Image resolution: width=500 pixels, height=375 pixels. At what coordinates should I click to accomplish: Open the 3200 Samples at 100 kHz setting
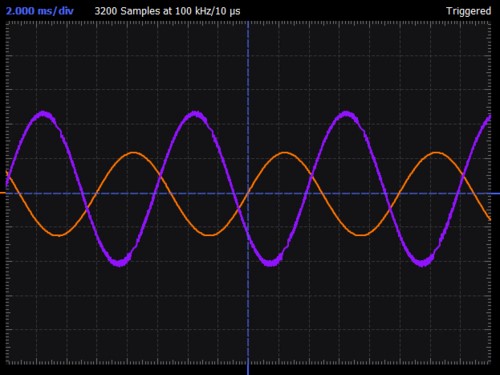pos(167,11)
